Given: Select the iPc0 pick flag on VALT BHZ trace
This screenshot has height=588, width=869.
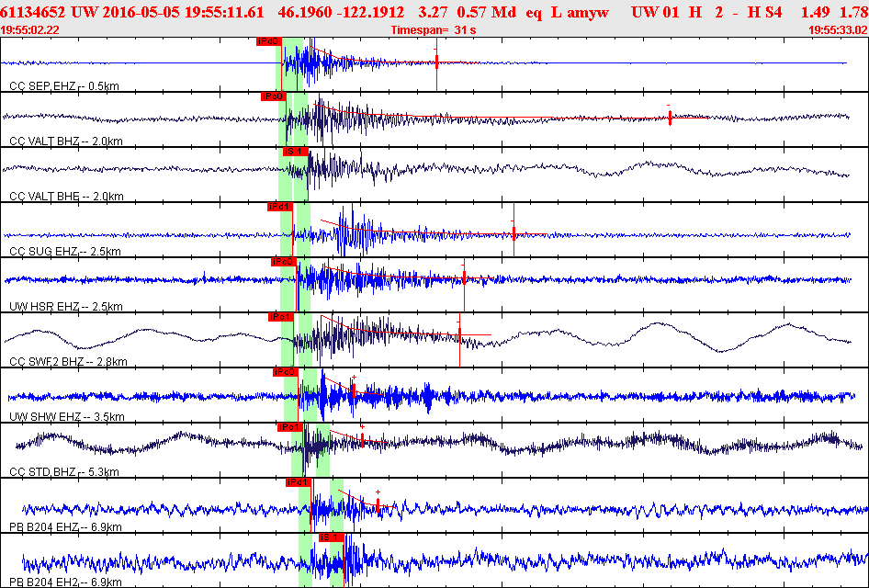Looking at the screenshot, I should point(274,96).
